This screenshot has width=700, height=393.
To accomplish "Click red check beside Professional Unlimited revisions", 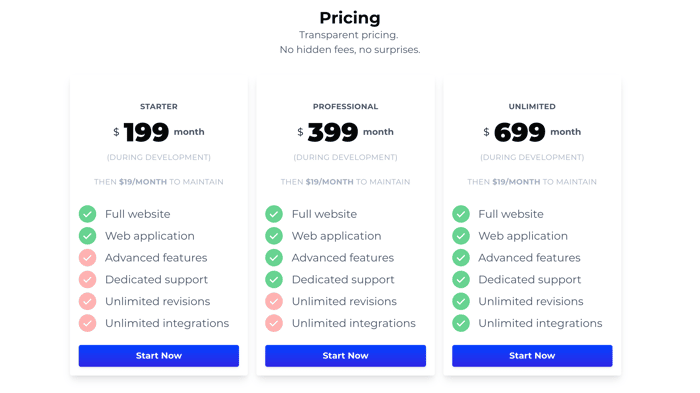I will 274,301.
